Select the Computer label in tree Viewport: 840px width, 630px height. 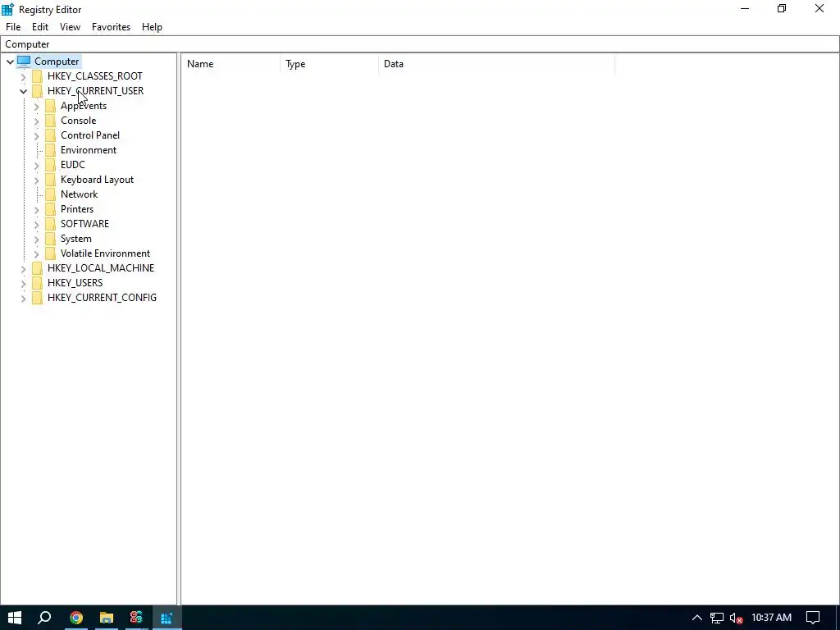(x=57, y=62)
